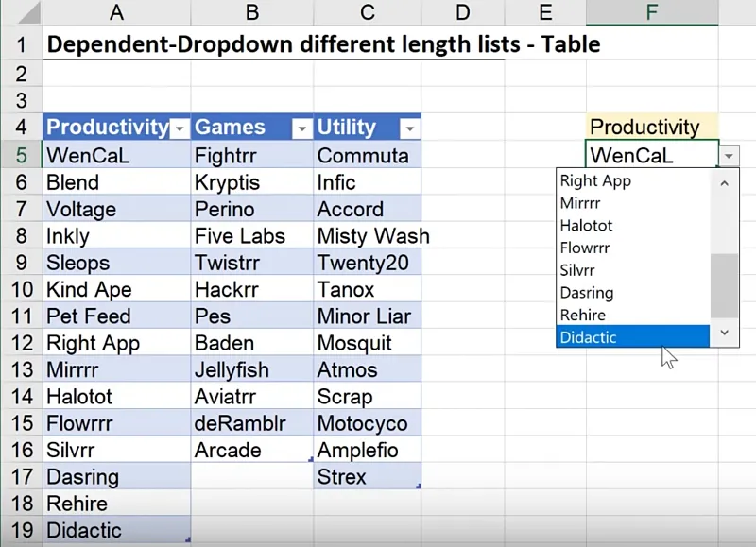Choose Flowrrr from the dropdown list
756x547 pixels.
tap(631, 248)
